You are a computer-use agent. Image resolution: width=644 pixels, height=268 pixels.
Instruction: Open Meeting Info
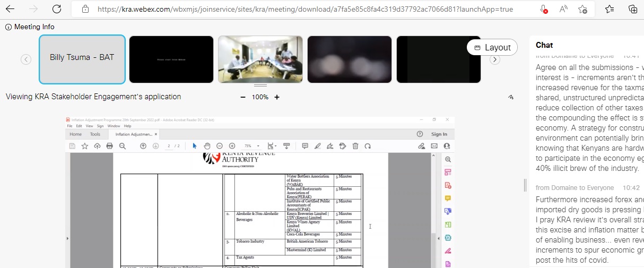click(30, 27)
